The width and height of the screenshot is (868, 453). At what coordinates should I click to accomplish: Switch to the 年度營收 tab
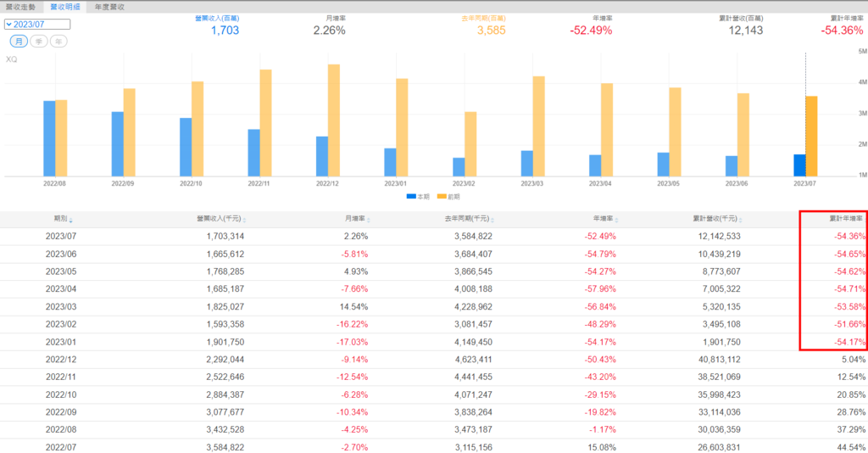point(109,7)
